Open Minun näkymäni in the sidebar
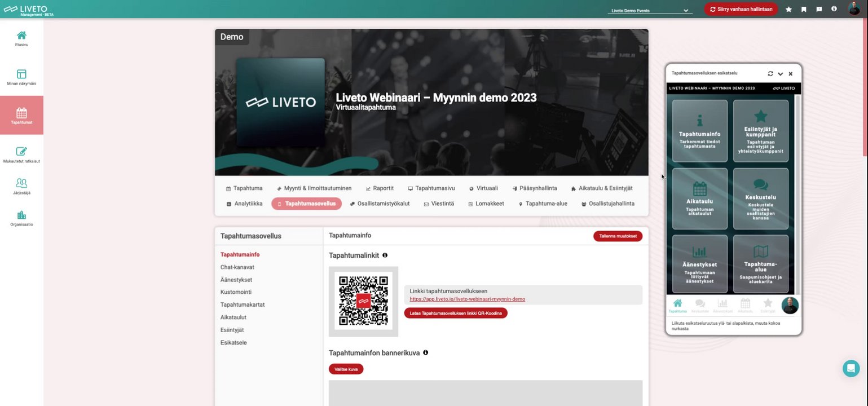868x406 pixels. pos(21,77)
